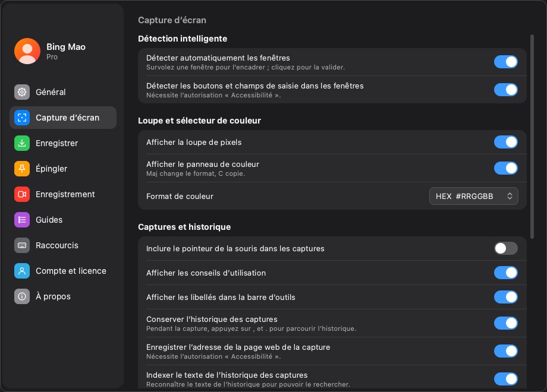
Task: Click the Compte et licence person icon
Action: (x=22, y=271)
